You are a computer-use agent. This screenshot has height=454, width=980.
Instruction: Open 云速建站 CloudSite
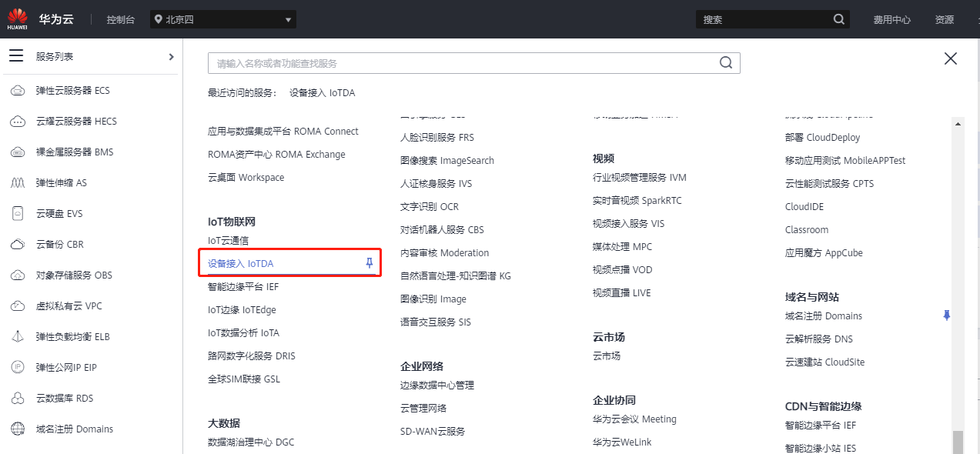coord(824,362)
